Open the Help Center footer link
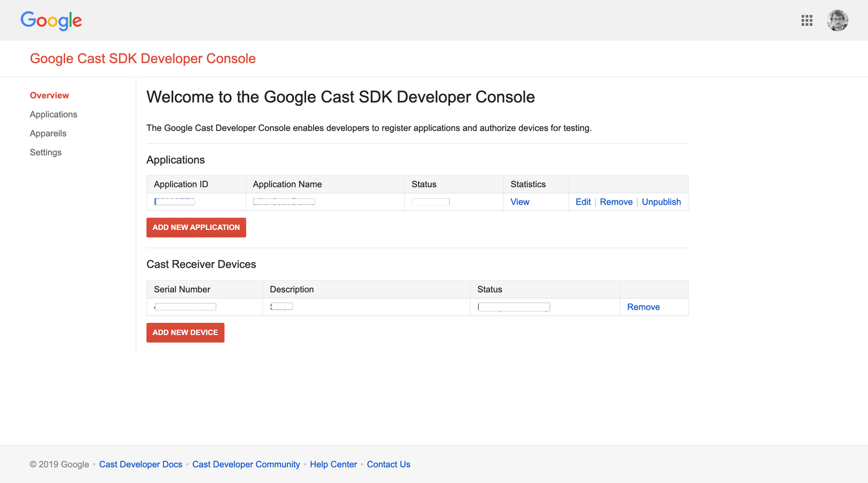This screenshot has width=868, height=483. tap(333, 464)
